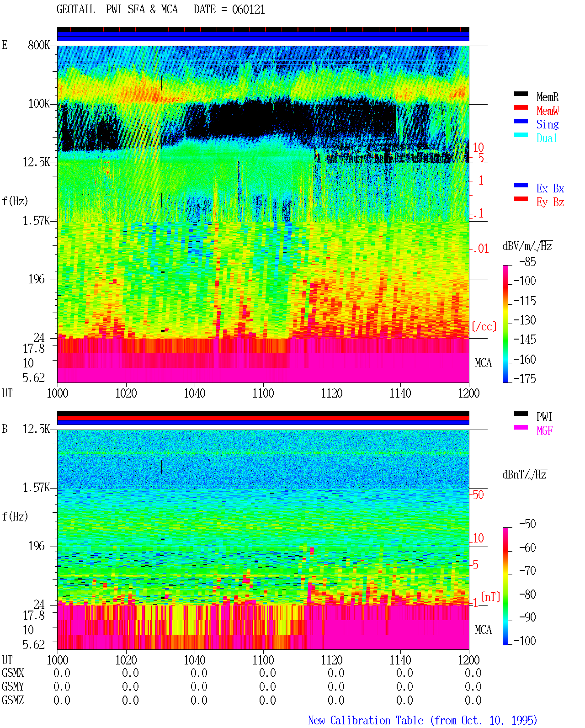Viewport: 585px width, 728px height.
Task: Click the '1100' time tick under the E panel
Action: [x=263, y=393]
